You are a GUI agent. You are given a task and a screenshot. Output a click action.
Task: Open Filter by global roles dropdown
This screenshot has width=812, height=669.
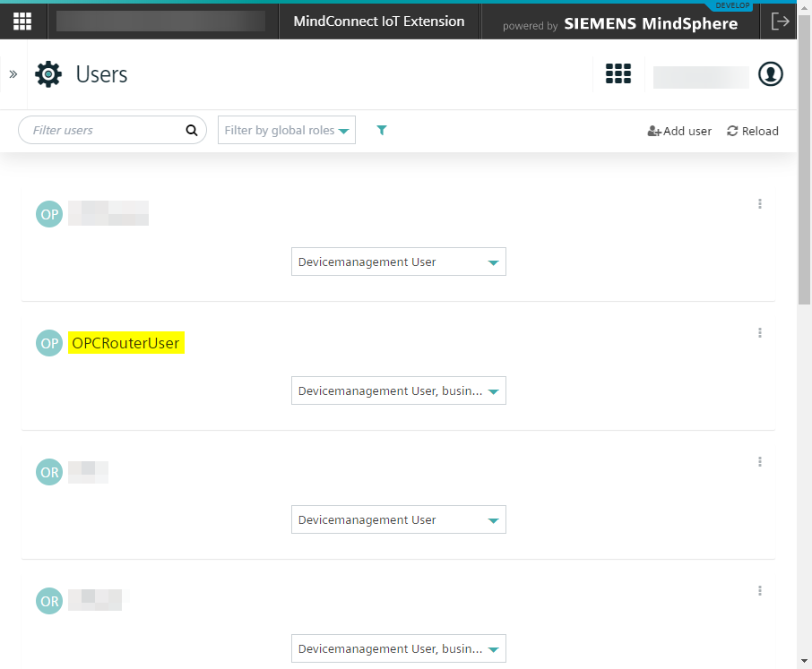pyautogui.click(x=287, y=131)
